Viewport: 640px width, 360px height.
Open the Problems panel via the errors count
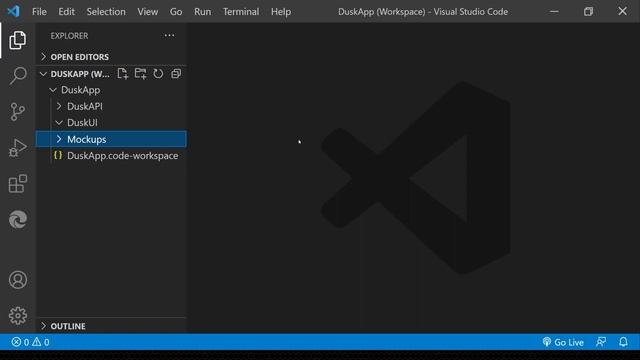pos(20,342)
